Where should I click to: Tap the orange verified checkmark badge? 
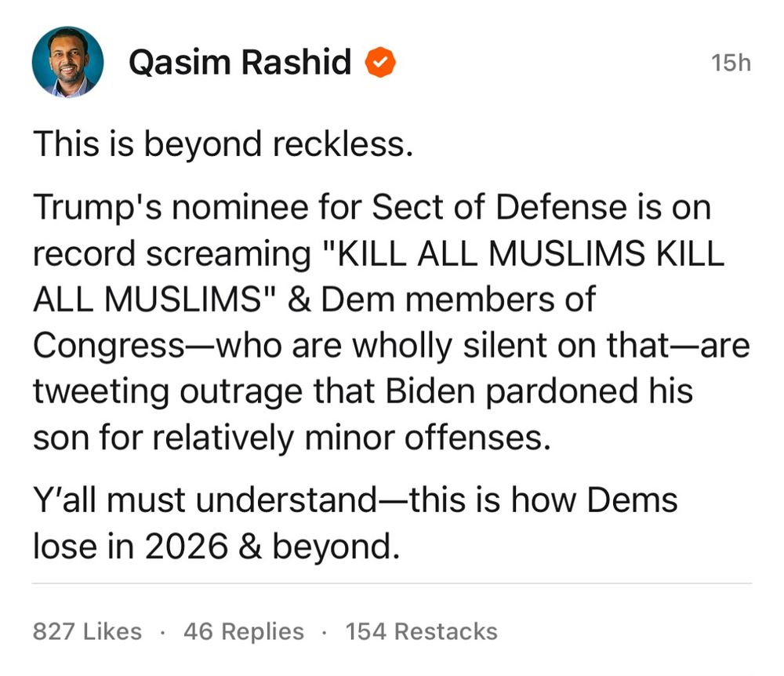(381, 62)
